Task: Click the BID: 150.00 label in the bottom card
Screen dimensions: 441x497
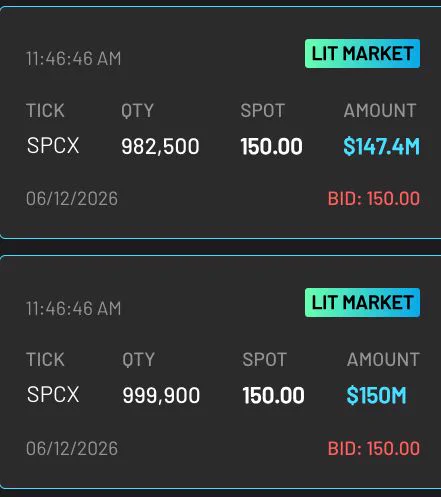Action: click(x=374, y=448)
